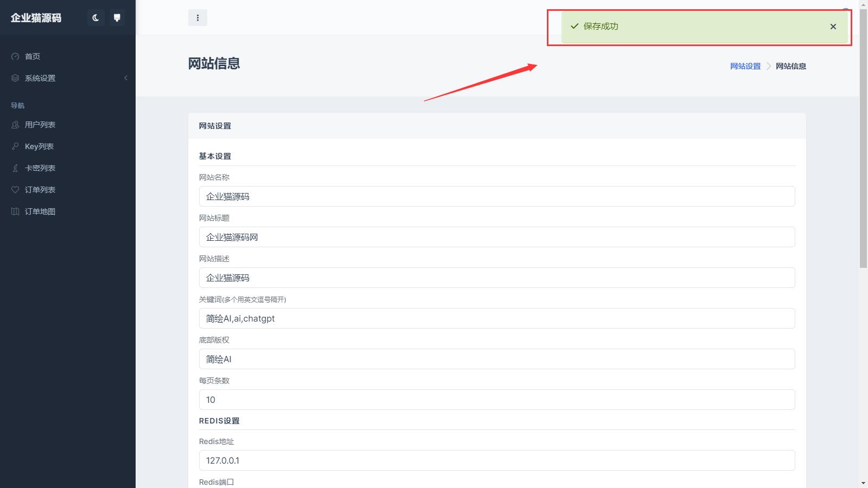Click the brush icon next to the moon
868x488 pixels.
coord(117,18)
